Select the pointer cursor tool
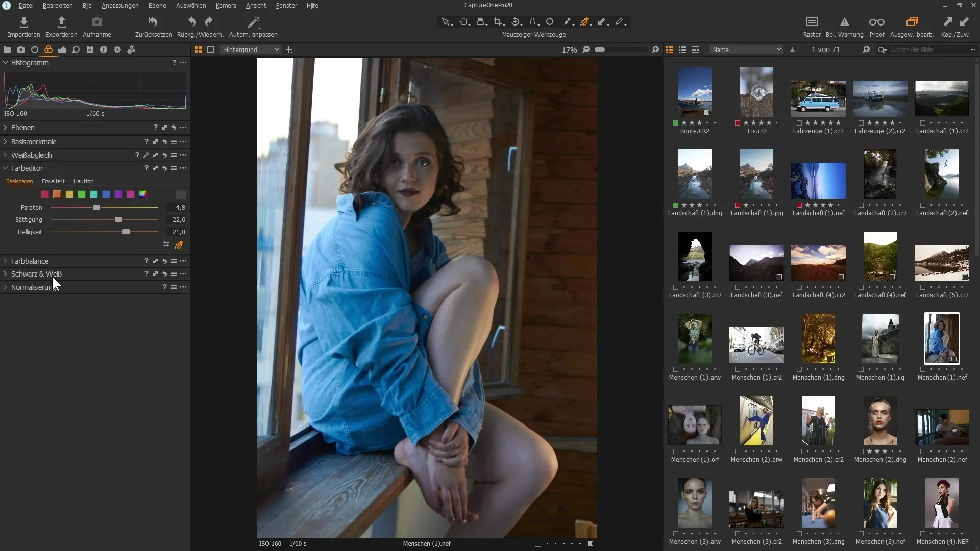 [x=446, y=22]
